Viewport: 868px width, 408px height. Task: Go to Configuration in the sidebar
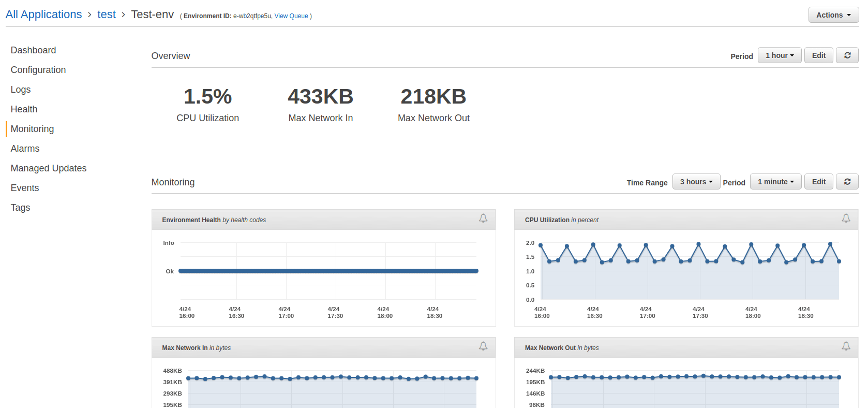(x=38, y=70)
